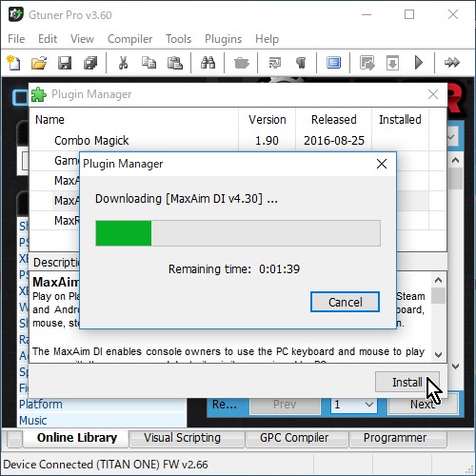Select the Combo Magick plugin row
The width and height of the screenshot is (476, 476).
238,141
